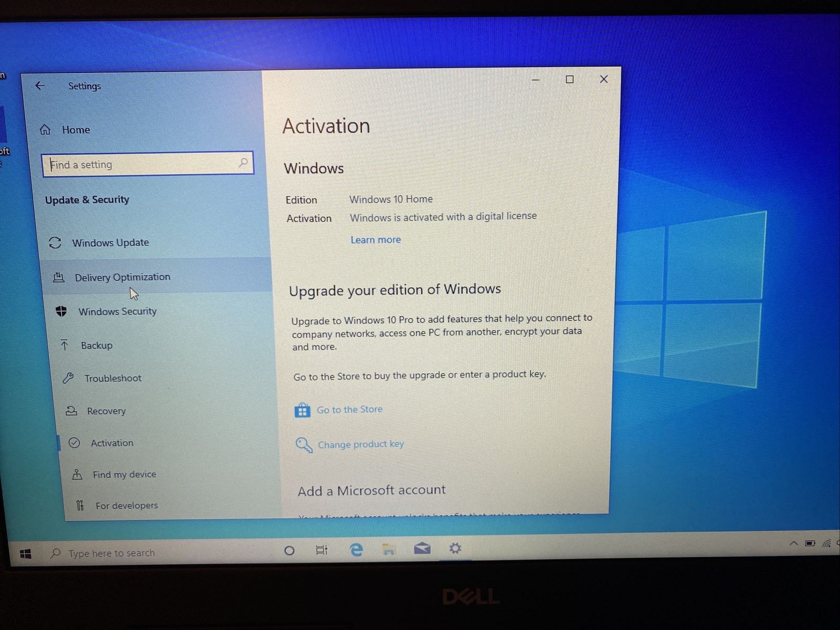Click the key icon beside Change product key
840x630 pixels.
click(x=304, y=445)
